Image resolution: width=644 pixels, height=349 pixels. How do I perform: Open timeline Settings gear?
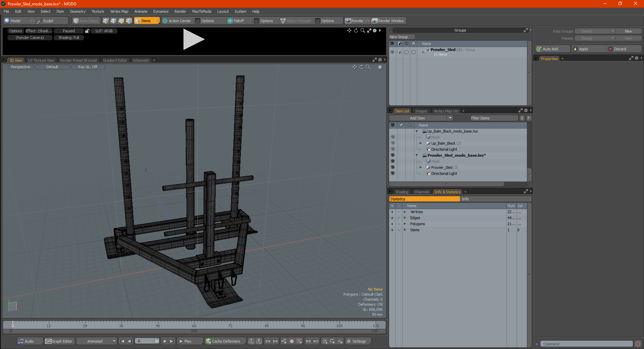(x=358, y=341)
